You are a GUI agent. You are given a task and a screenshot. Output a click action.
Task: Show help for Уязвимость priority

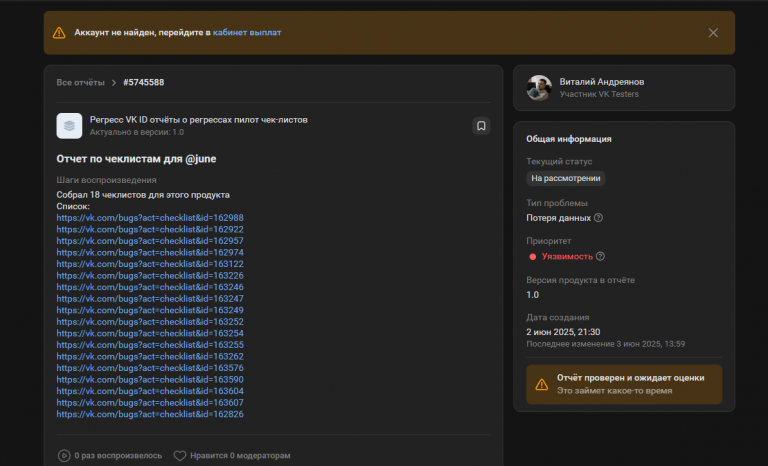click(x=600, y=256)
